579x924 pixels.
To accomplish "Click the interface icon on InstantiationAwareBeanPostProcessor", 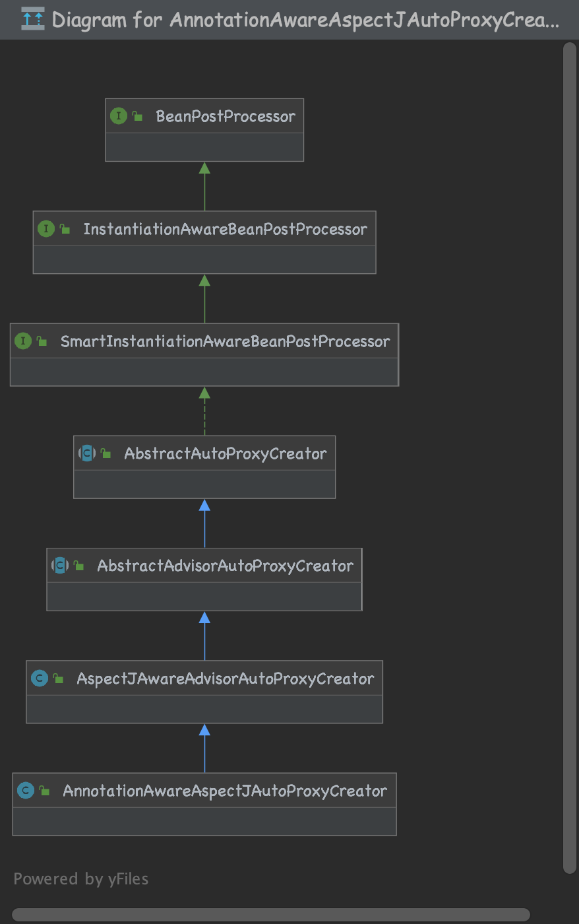I will click(46, 229).
